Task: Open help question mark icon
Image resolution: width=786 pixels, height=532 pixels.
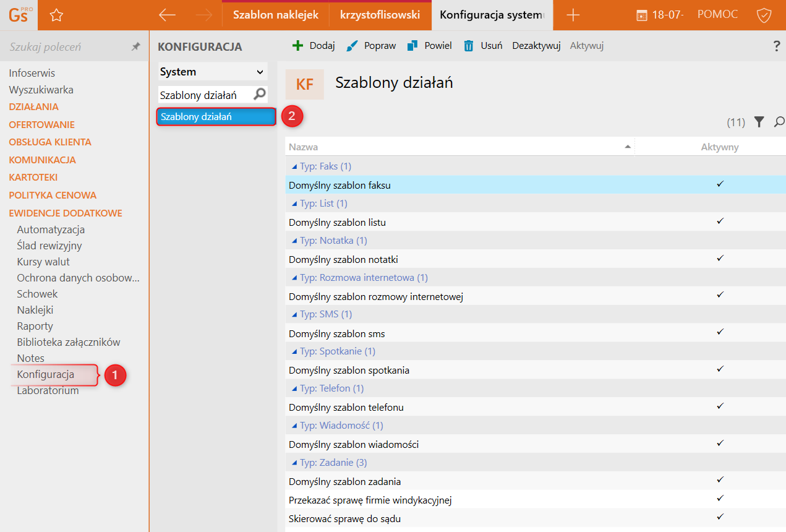Action: pyautogui.click(x=777, y=46)
